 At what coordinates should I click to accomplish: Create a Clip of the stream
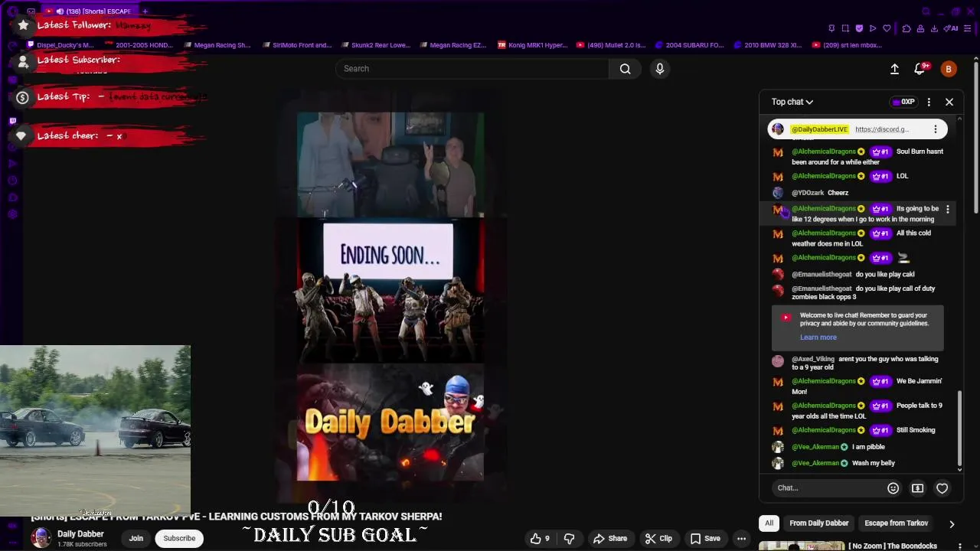pos(658,539)
